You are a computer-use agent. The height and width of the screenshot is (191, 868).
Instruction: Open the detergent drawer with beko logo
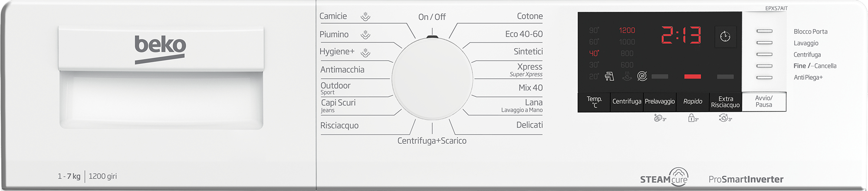click(x=161, y=78)
